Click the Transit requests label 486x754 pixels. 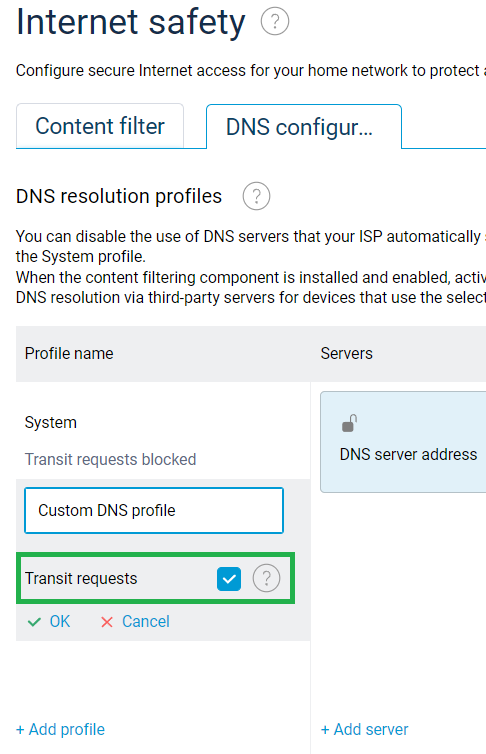point(81,578)
